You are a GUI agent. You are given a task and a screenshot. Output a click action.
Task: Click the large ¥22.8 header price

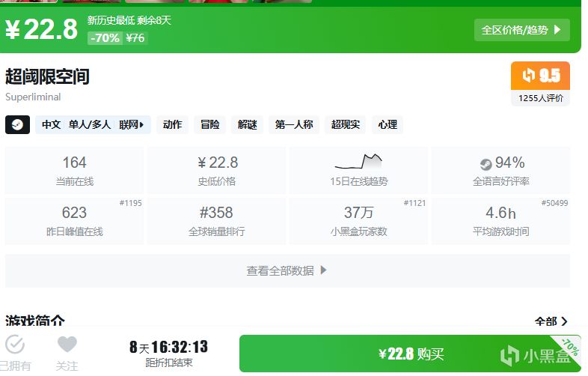coord(42,29)
